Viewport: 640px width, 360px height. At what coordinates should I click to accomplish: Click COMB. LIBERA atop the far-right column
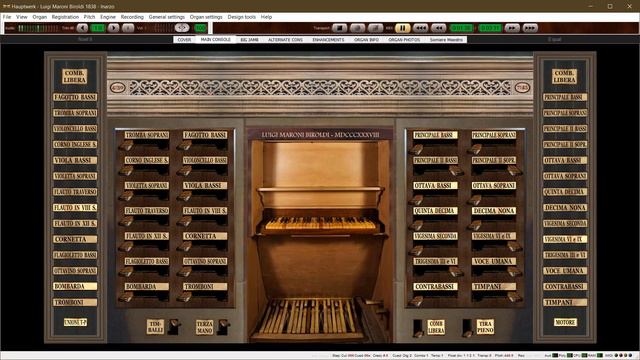click(x=564, y=76)
